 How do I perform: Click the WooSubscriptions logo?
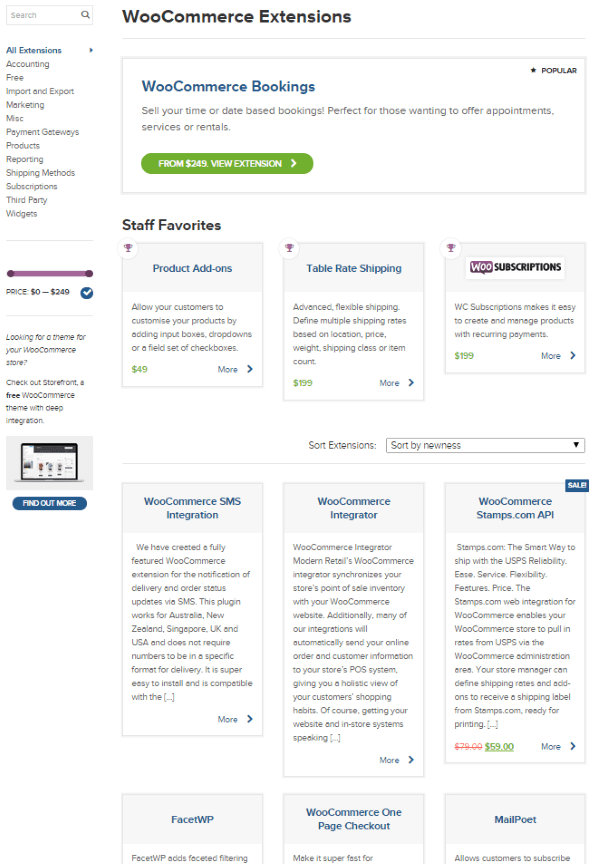515,267
